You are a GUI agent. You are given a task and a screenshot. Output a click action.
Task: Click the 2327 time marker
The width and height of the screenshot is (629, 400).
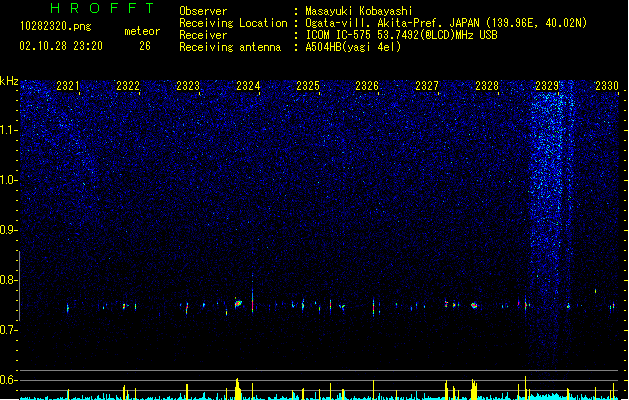(427, 86)
